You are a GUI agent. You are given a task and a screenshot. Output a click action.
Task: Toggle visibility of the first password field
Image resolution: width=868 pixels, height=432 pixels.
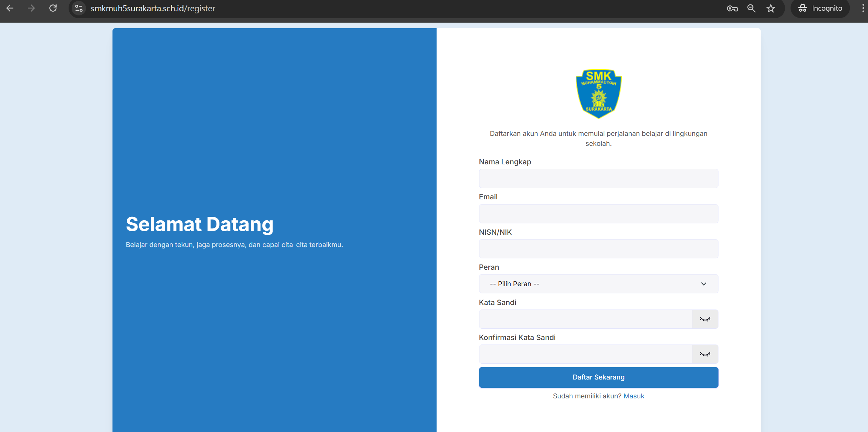coord(705,319)
